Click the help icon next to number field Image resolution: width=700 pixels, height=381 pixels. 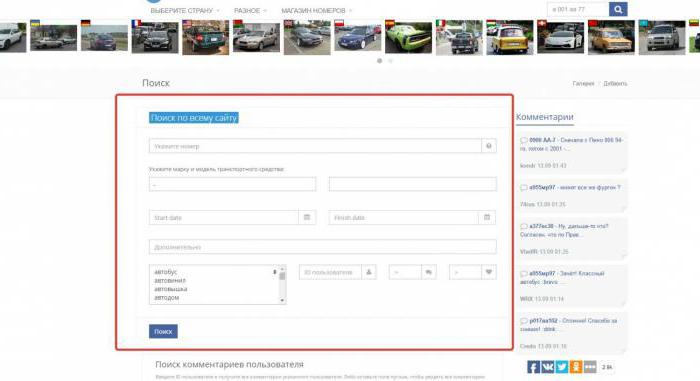point(489,146)
